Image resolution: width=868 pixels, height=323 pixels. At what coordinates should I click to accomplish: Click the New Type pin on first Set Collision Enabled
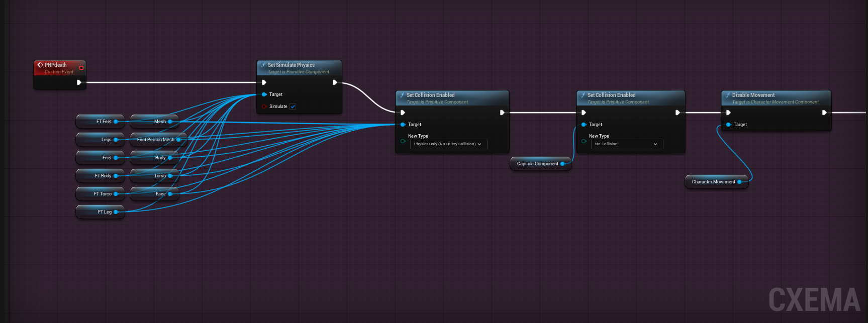click(403, 141)
